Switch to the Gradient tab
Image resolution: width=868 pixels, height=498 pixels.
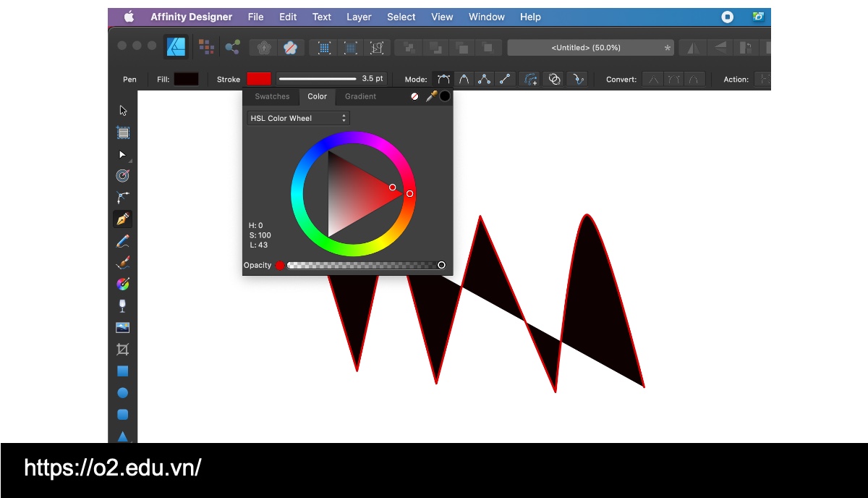360,96
